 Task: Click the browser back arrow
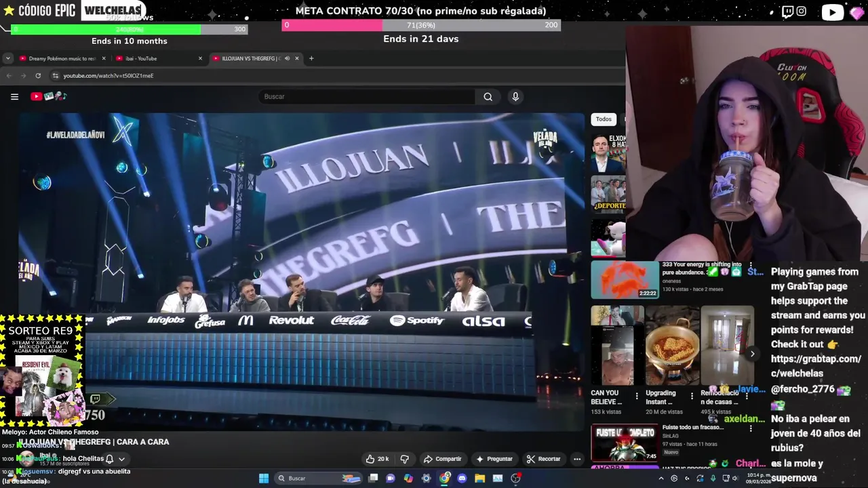pos(9,76)
